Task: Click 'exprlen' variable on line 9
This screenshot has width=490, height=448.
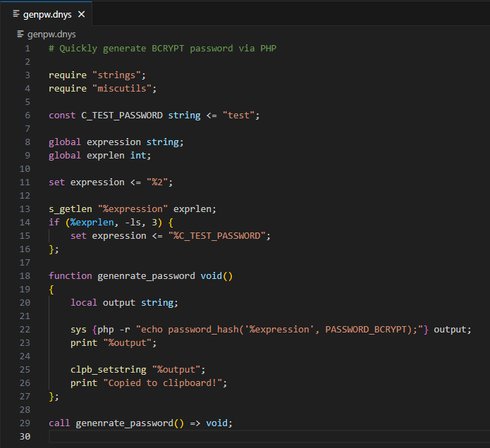Action: (105, 156)
